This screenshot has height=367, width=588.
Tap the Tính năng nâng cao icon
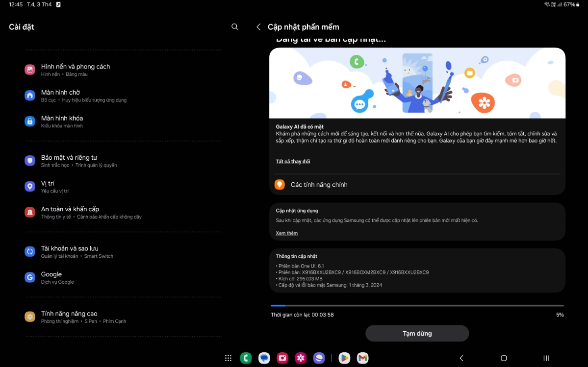(x=30, y=317)
